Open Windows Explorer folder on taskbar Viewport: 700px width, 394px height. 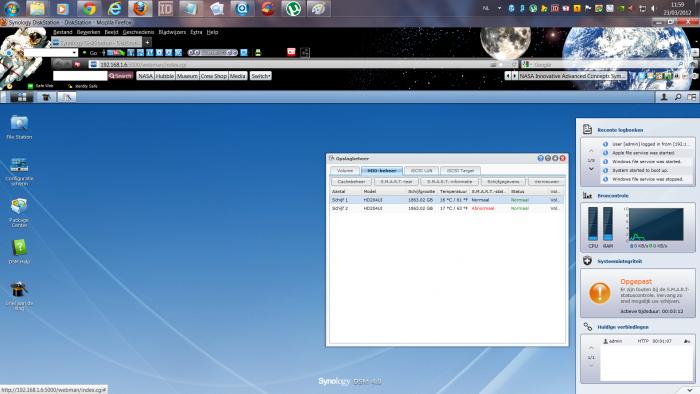tap(38, 8)
